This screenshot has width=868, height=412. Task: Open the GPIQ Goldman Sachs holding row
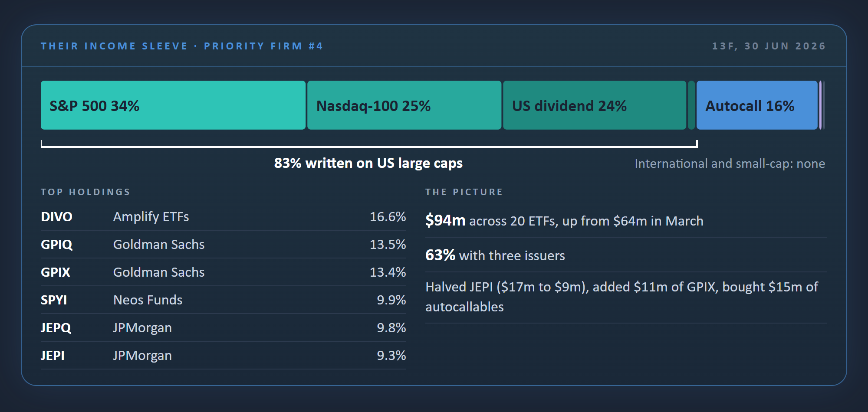(x=224, y=245)
